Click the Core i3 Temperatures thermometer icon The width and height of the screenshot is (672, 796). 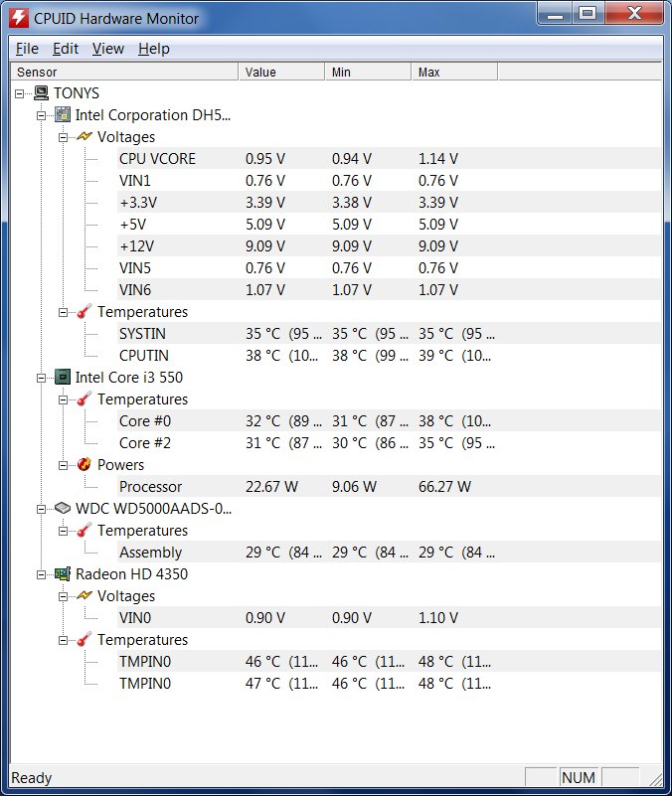tap(84, 398)
